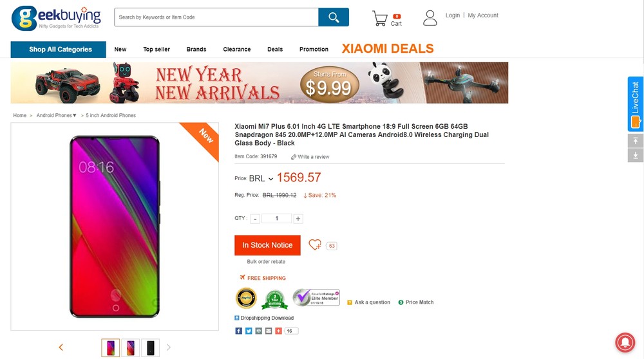This screenshot has width=644, height=359.
Task: Jump to top with the arrow button
Action: coord(635,141)
